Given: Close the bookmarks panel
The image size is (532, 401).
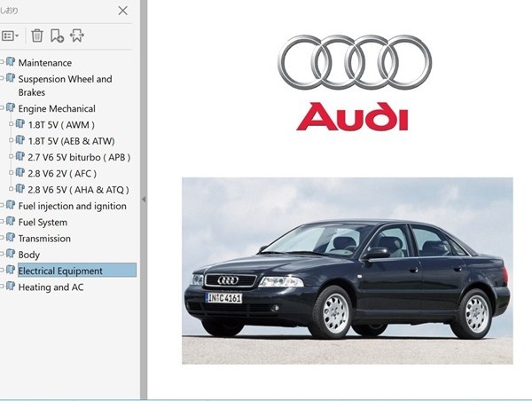Looking at the screenshot, I should (122, 11).
